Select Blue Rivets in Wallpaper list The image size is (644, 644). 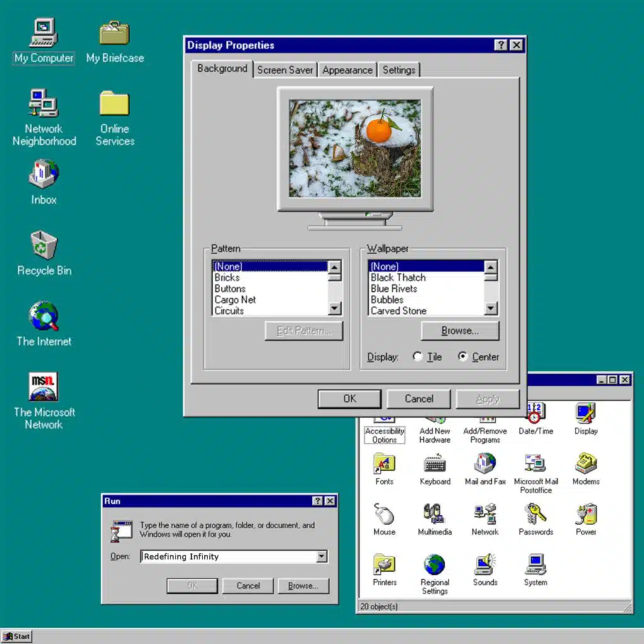click(x=394, y=289)
